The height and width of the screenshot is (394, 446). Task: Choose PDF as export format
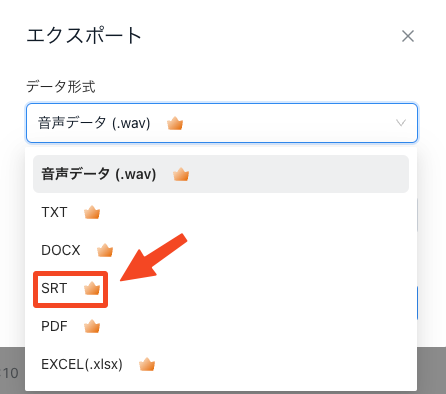[x=221, y=326]
